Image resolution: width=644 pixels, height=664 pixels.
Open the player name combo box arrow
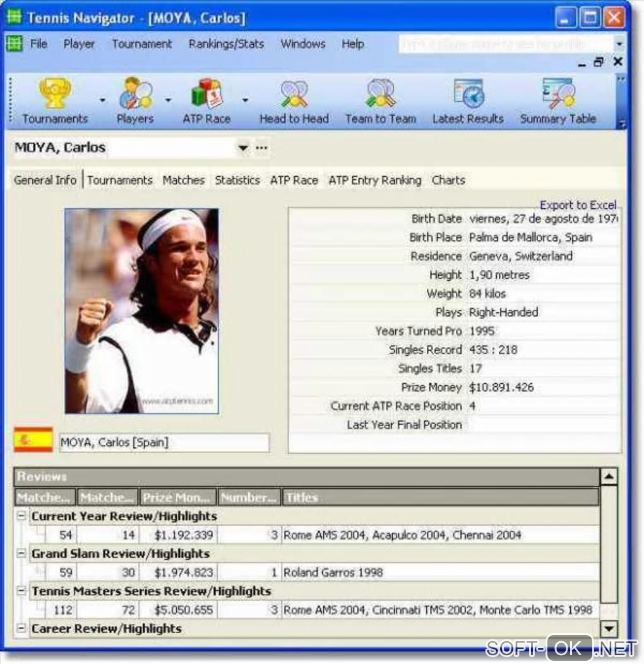click(x=243, y=148)
